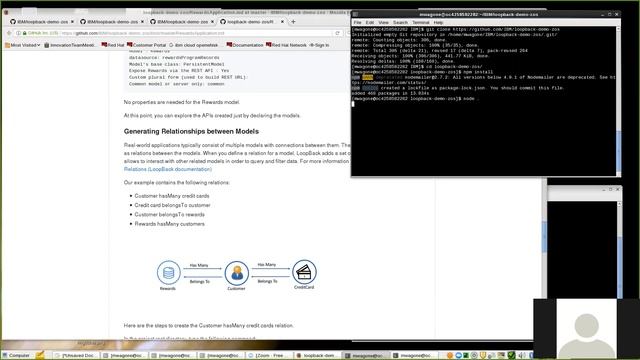This screenshot has width=640, height=360.
Task: Click the orange circular tray icon
Action: click(x=450, y=356)
